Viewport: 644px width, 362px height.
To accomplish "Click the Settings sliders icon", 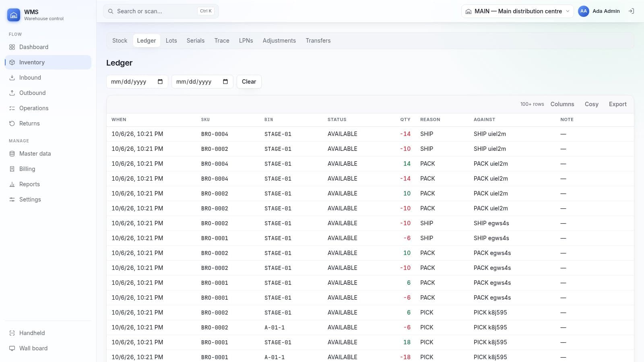I will point(12,200).
